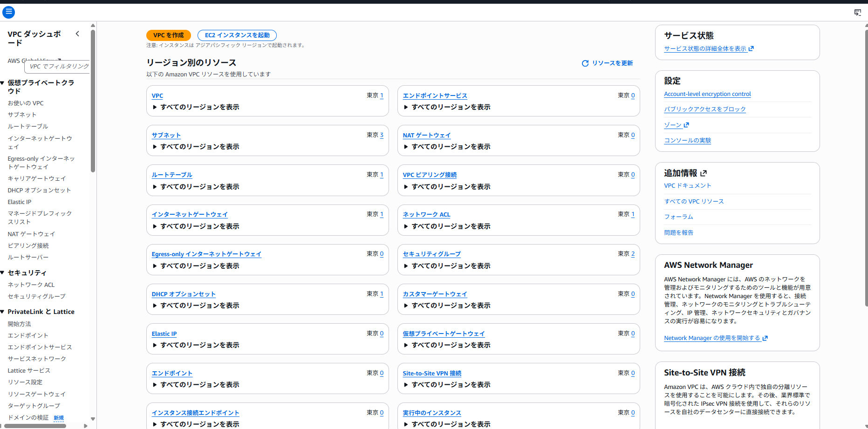Open Lattice サービス in the sidebar

tap(29, 371)
